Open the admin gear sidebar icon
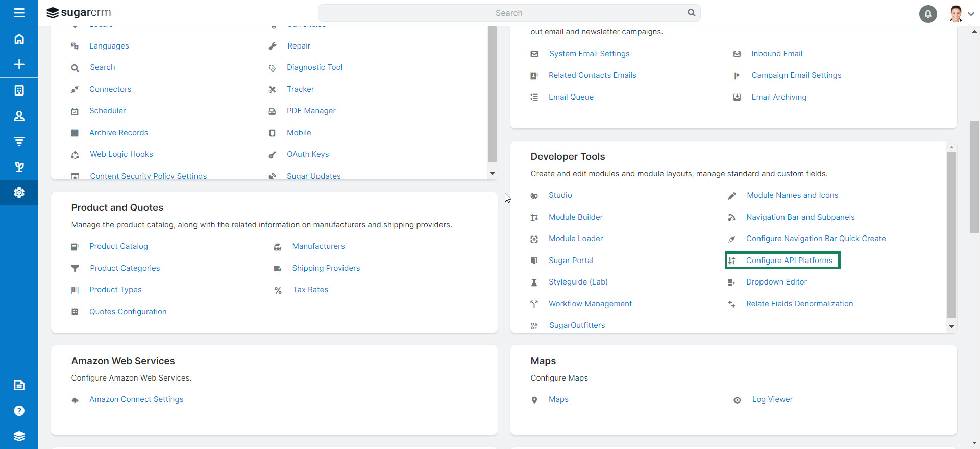Image resolution: width=980 pixels, height=449 pixels. coord(19,193)
